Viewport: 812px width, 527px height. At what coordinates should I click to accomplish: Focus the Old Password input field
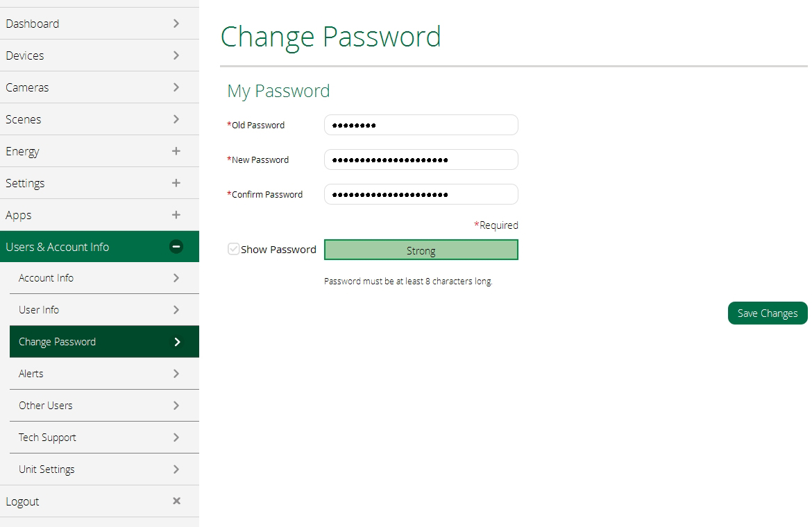click(x=421, y=125)
